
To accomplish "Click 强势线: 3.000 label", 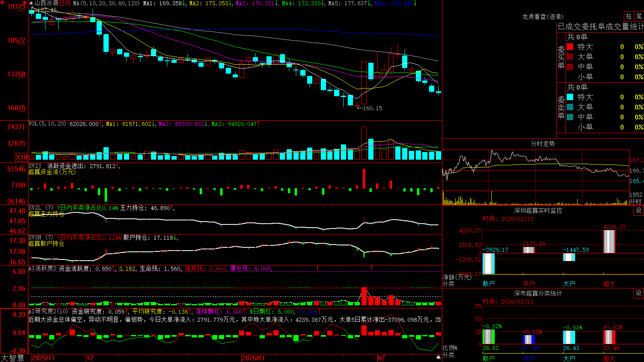I will point(206,268).
